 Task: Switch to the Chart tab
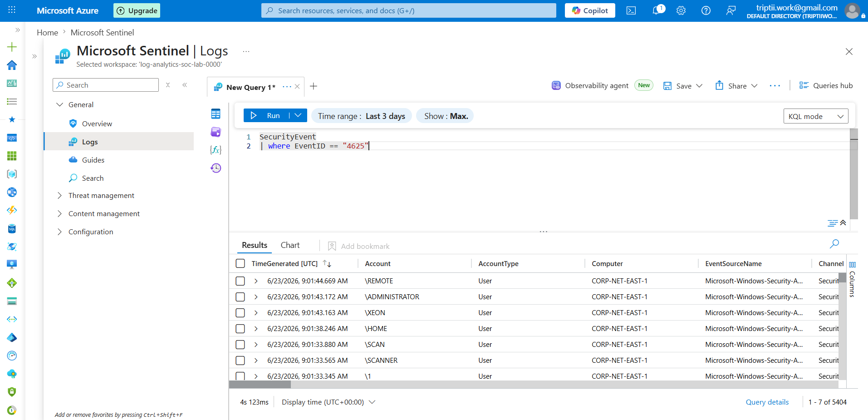290,245
